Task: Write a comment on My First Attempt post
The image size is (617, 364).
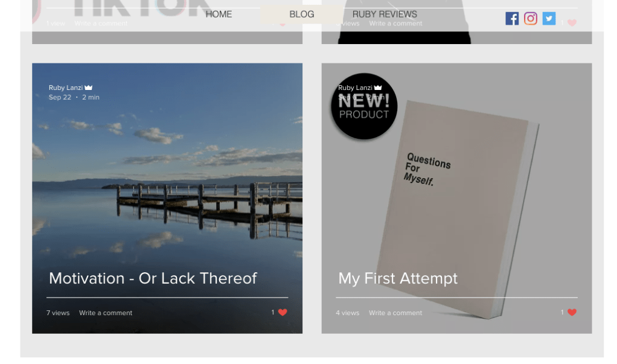Action: pyautogui.click(x=395, y=313)
